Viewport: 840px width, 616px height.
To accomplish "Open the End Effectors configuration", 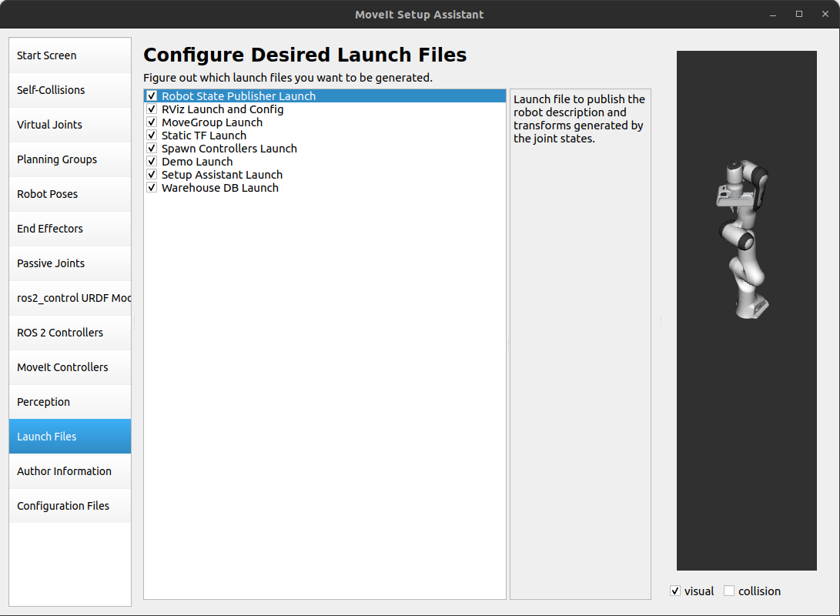I will [x=69, y=229].
